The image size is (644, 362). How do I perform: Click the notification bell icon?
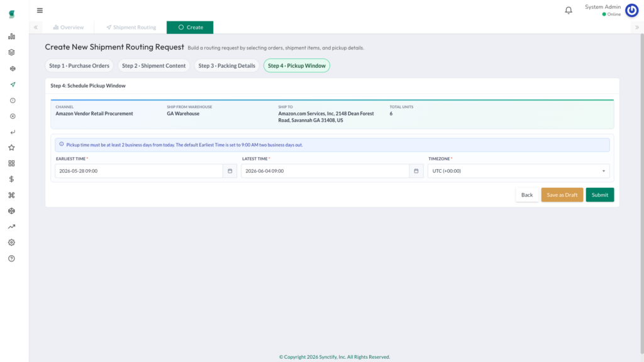click(x=569, y=10)
